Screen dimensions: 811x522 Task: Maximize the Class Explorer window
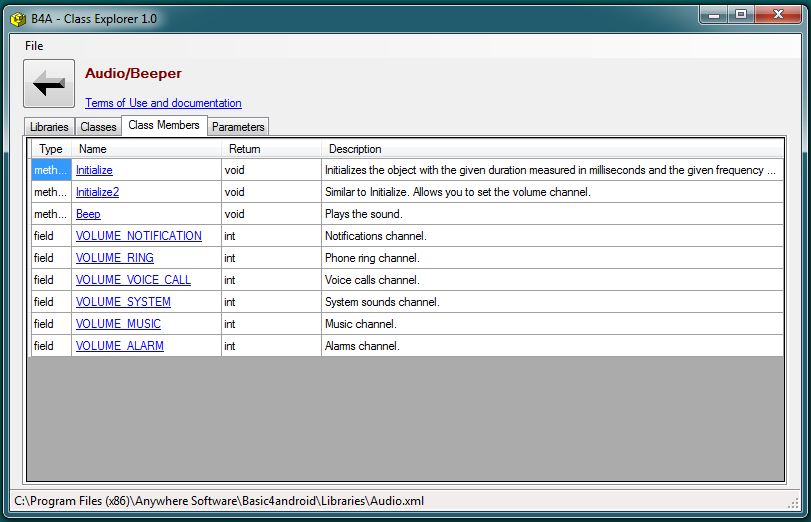pos(741,15)
